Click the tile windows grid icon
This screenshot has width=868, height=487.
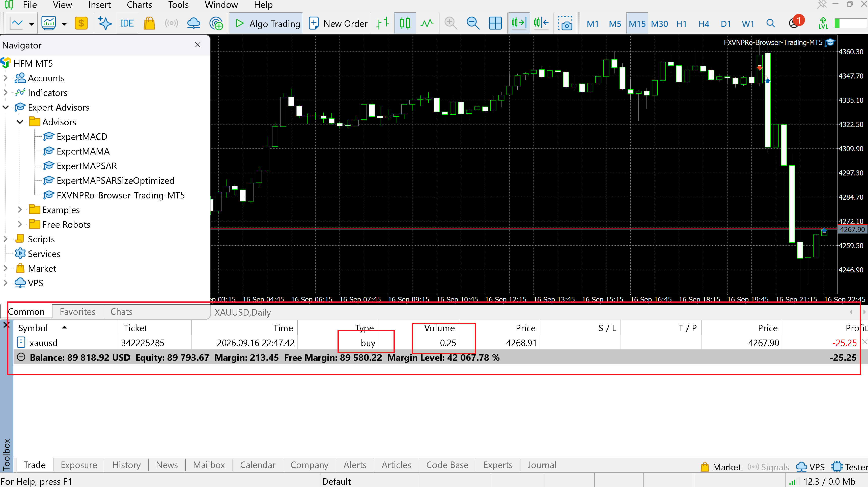(495, 24)
